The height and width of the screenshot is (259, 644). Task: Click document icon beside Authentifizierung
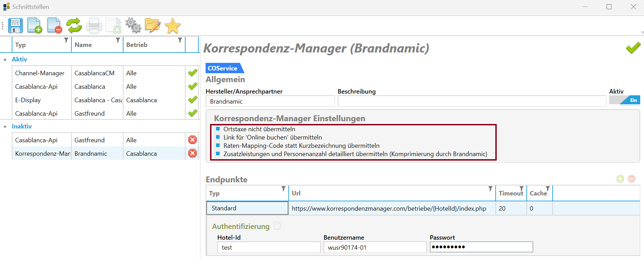(277, 226)
